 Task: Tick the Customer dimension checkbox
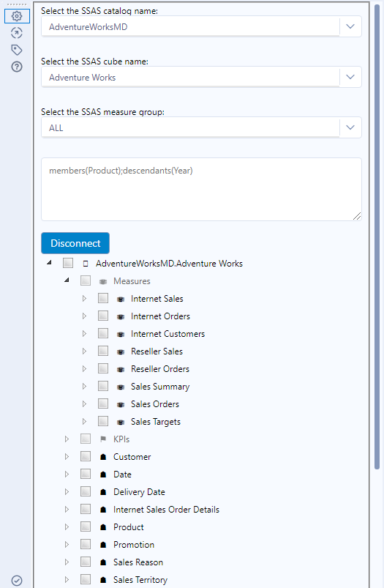(86, 456)
